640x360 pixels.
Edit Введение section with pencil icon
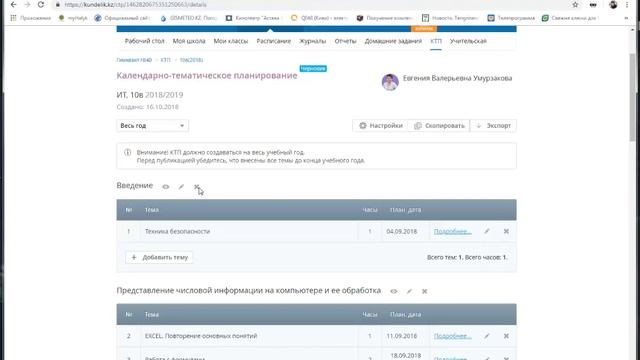tap(181, 187)
